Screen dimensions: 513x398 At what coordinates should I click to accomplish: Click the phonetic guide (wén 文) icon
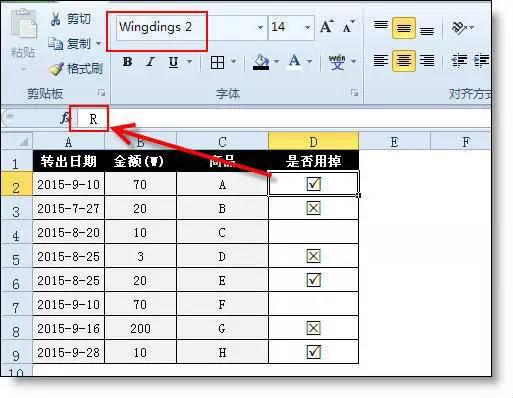(337, 62)
